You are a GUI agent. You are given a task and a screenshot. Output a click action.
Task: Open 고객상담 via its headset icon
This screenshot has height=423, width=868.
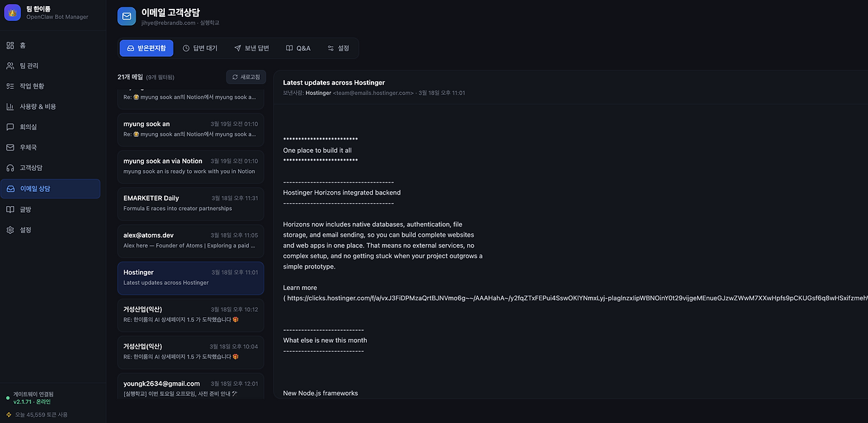point(10,167)
